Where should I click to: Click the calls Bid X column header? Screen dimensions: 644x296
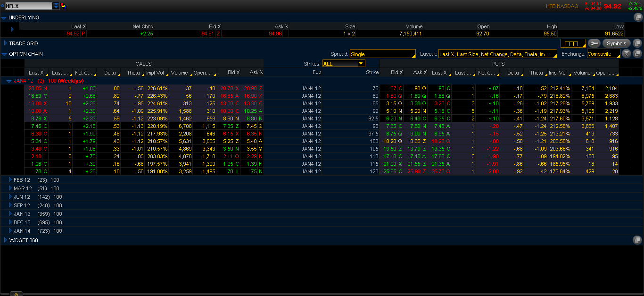coord(228,73)
